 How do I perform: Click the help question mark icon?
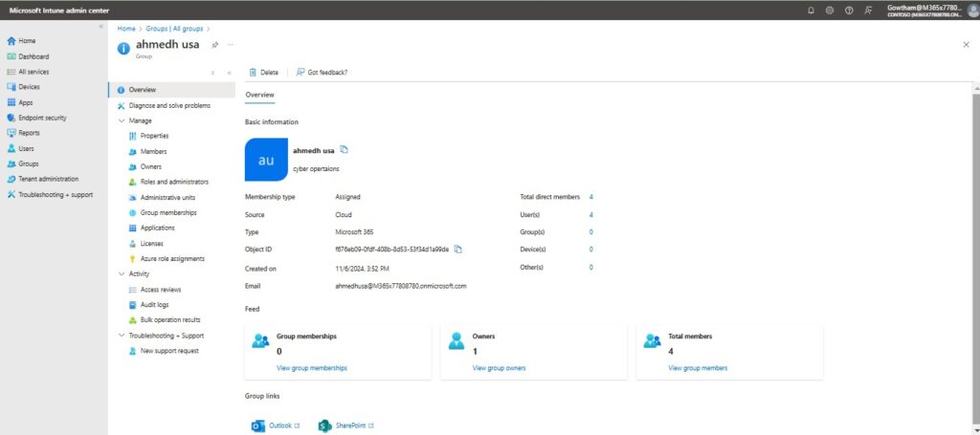point(849,11)
